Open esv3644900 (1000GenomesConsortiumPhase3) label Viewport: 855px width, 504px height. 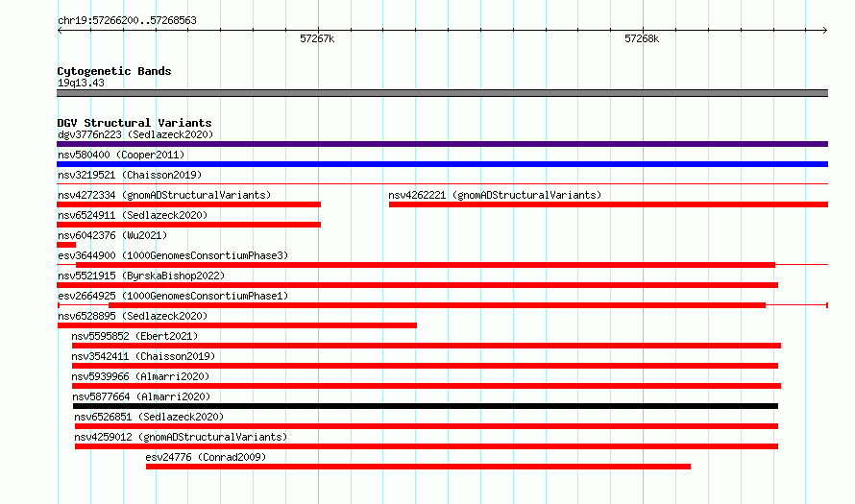(x=173, y=255)
